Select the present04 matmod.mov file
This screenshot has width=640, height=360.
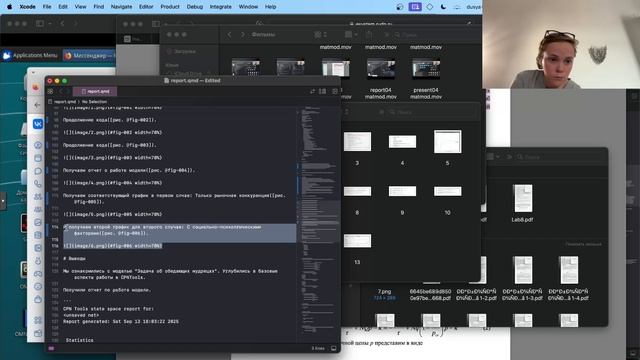point(426,78)
